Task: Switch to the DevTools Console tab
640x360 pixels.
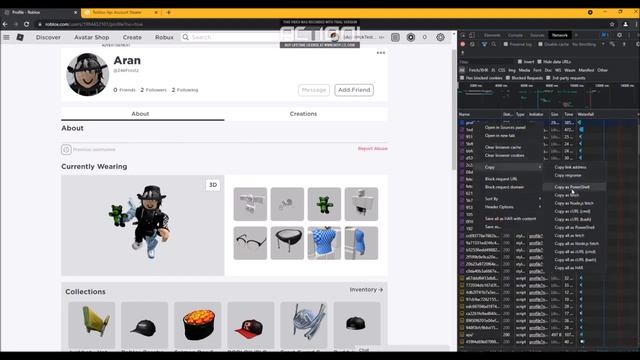Action: [515, 36]
